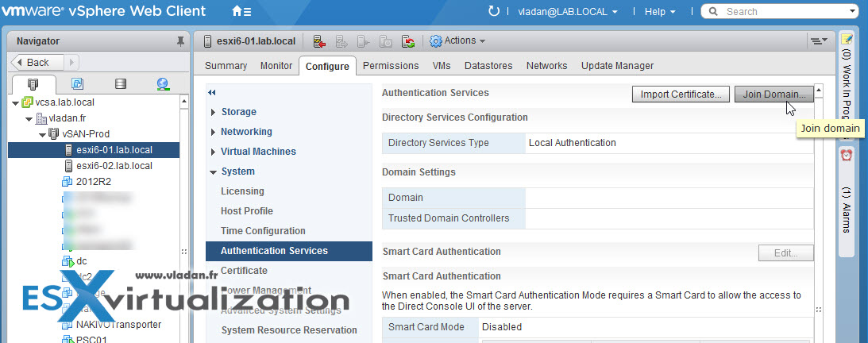Image resolution: width=868 pixels, height=343 pixels.
Task: Open the Networks tab
Action: coord(547,66)
